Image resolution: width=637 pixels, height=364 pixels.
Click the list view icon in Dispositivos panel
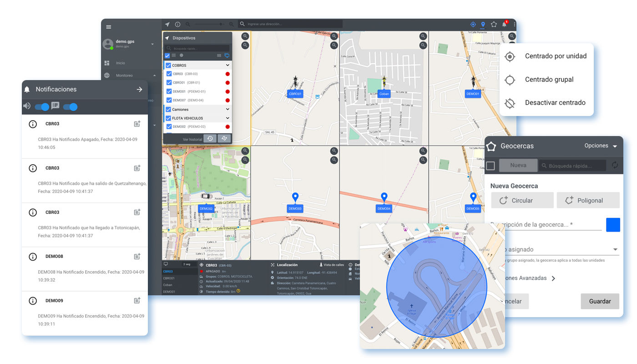coord(173,56)
